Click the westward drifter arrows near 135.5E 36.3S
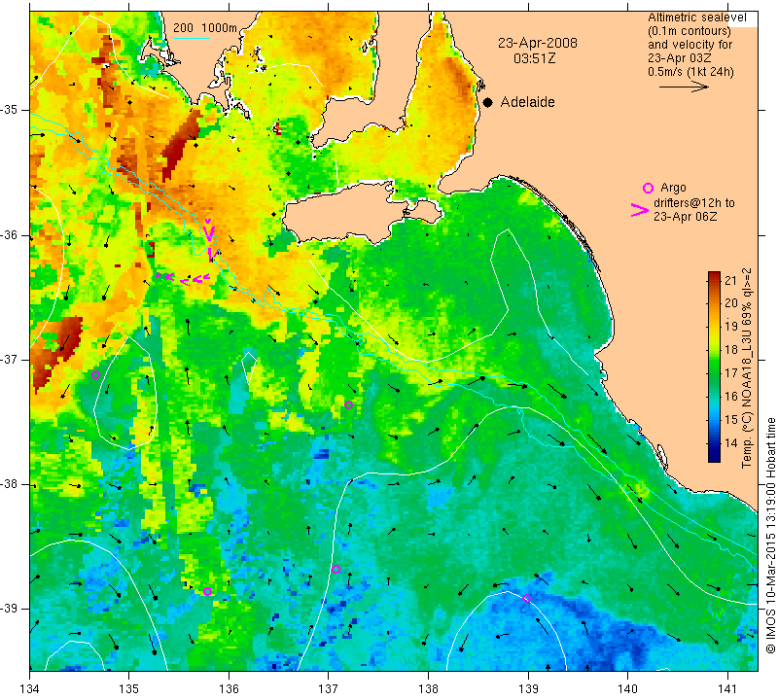Image resolution: width=778 pixels, height=700 pixels. tap(183, 278)
